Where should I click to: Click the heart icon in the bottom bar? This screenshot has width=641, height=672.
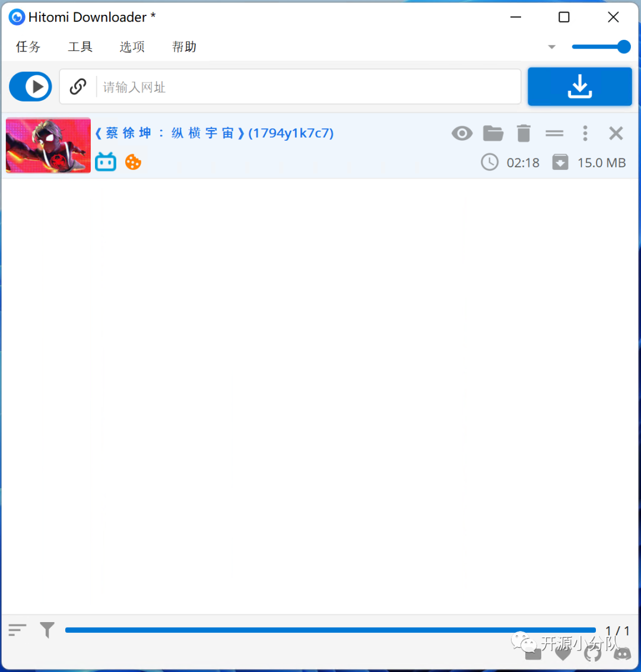[563, 654]
